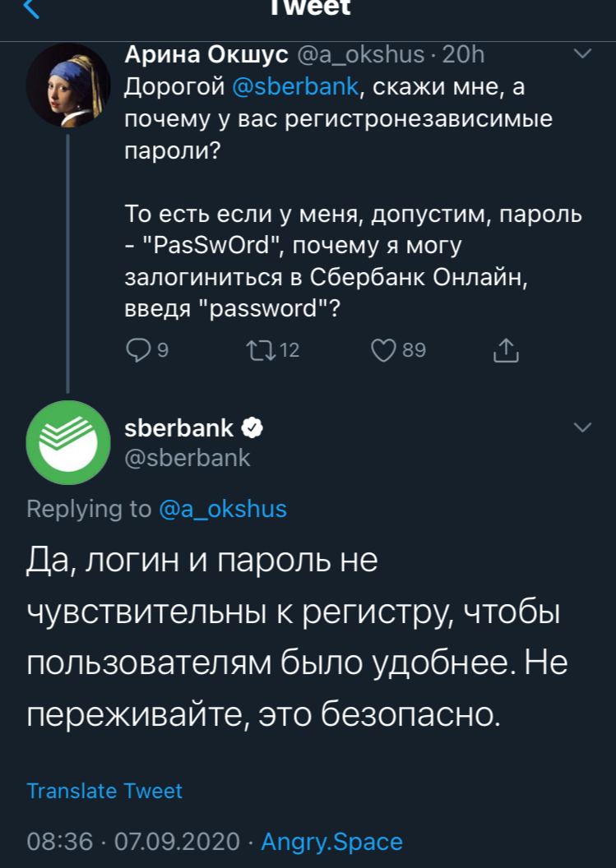The image size is (616, 868).
Task: Open the @sberbank mention link
Action: click(295, 86)
